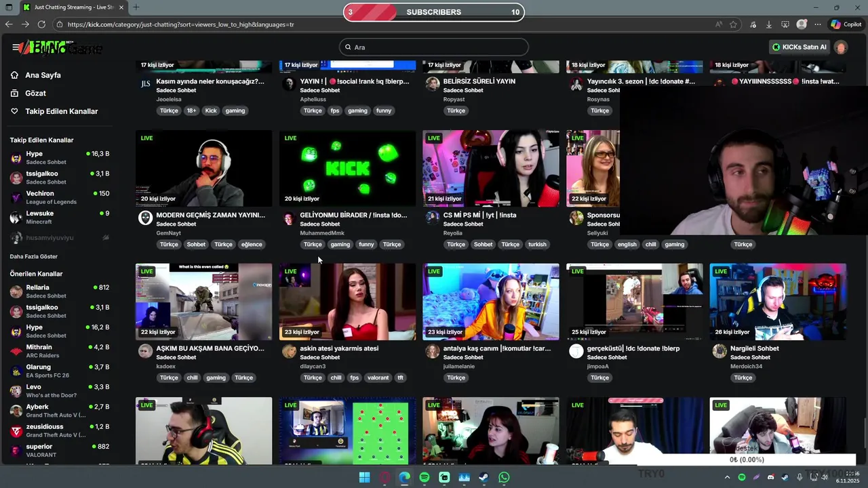Open zeusidiouss channel avatar
This screenshot has width=868, height=488.
tap(16, 430)
